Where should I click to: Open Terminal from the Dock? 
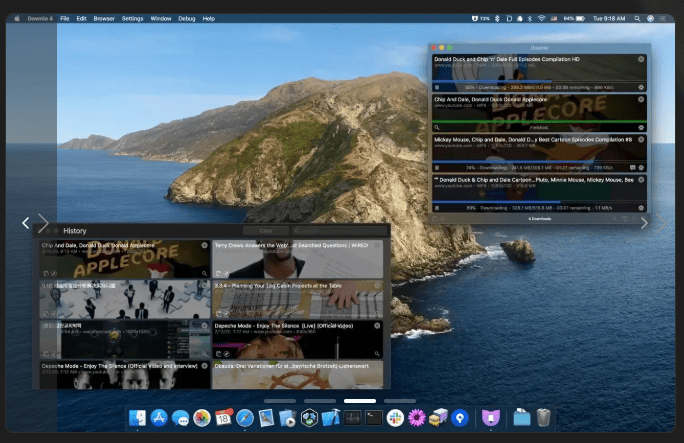coord(373,418)
